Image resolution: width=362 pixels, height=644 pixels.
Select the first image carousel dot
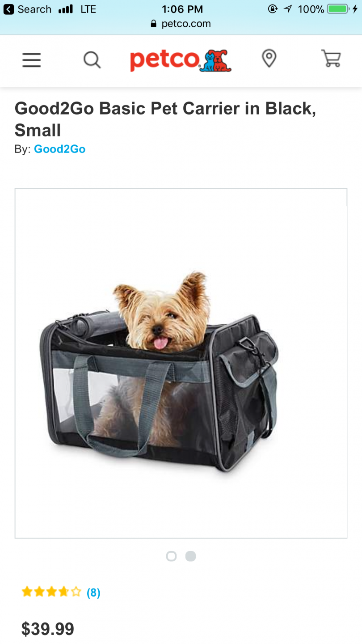[171, 556]
